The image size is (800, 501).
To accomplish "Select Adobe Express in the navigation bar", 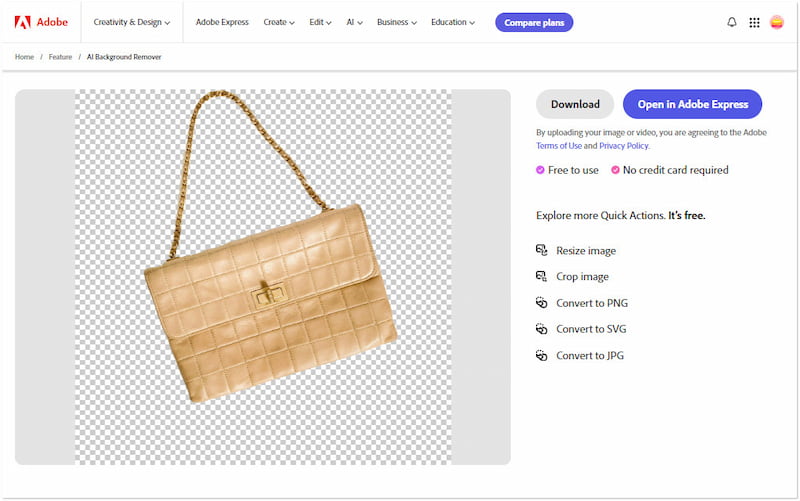I will pos(223,22).
